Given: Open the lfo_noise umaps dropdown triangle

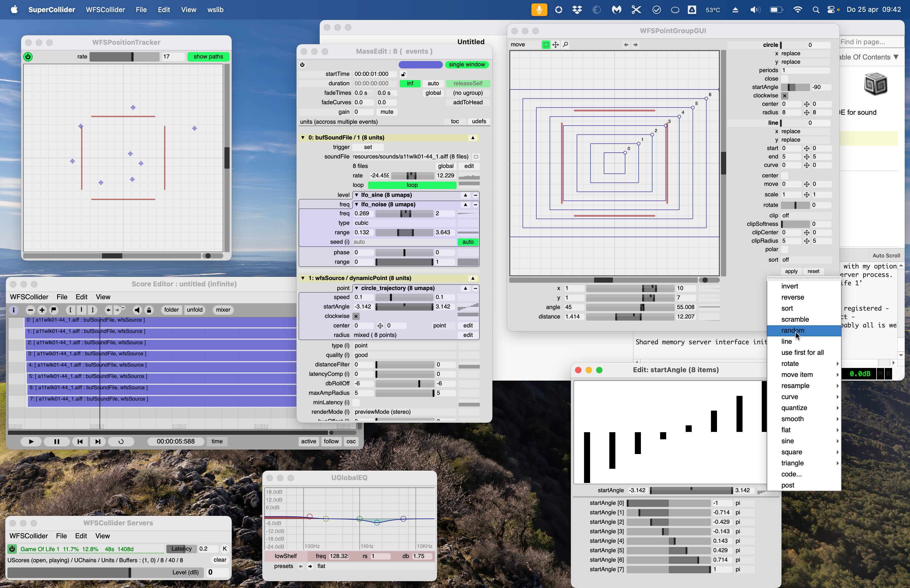Looking at the screenshot, I should coord(356,205).
